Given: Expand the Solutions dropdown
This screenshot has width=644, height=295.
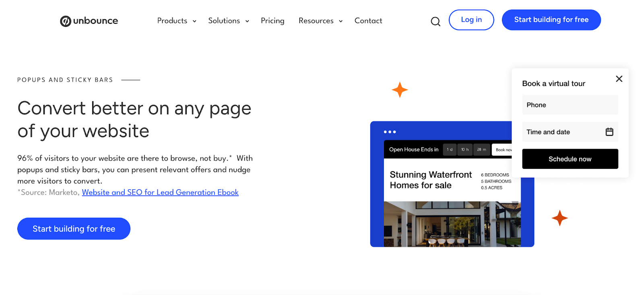Looking at the screenshot, I should pyautogui.click(x=229, y=20).
